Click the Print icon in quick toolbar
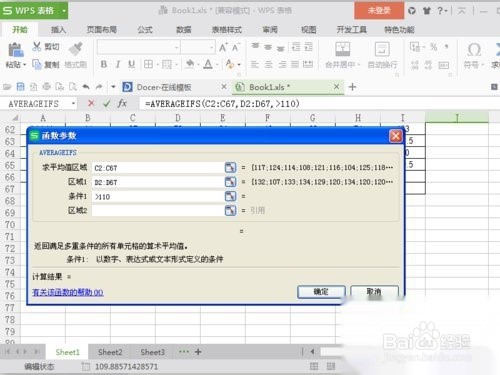Image resolution: width=500 pixels, height=375 pixels. (46, 87)
